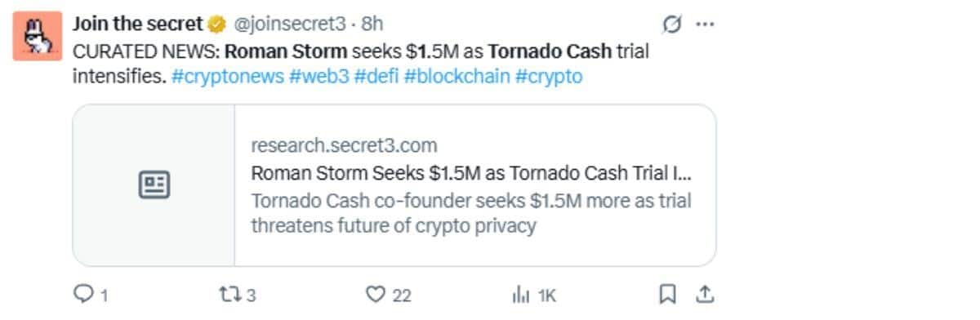Open the Join the secret profile avatar
Image resolution: width=980 pixels, height=320 pixels.
pyautogui.click(x=38, y=36)
